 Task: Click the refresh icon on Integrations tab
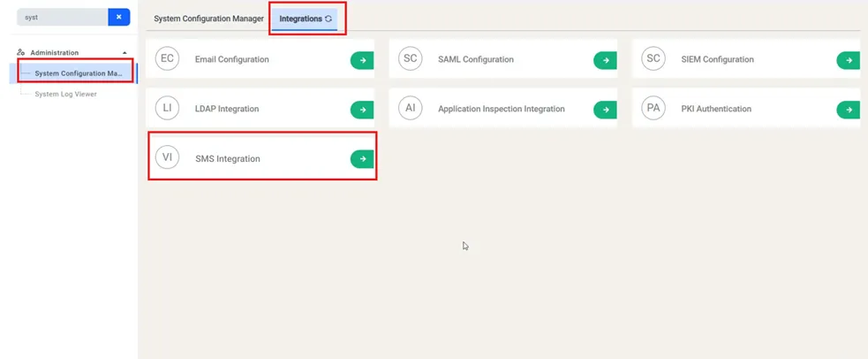[328, 19]
